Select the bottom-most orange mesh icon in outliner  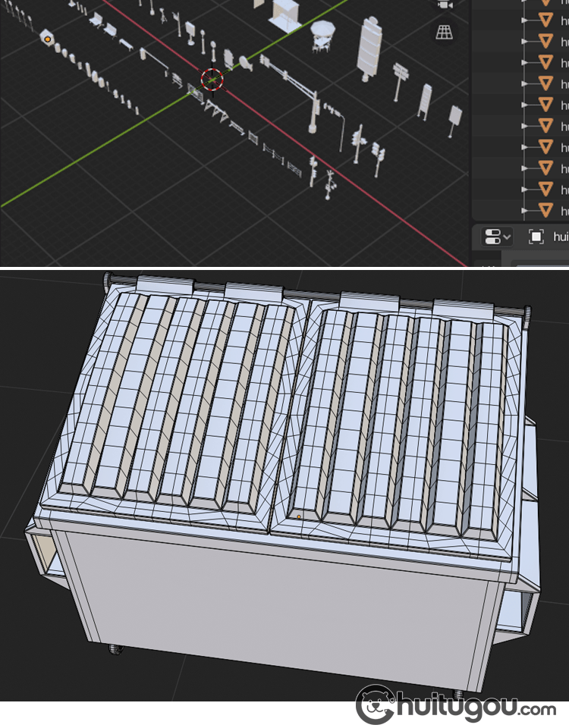point(545,210)
